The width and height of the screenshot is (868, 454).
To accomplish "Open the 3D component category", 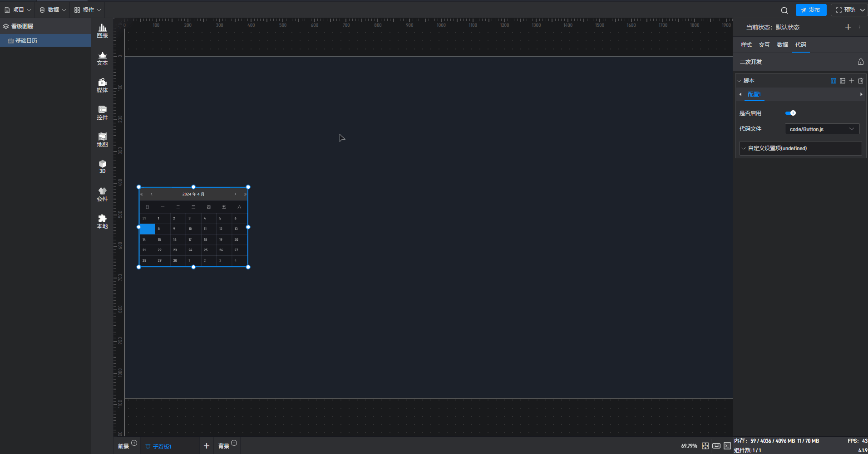I will [102, 166].
